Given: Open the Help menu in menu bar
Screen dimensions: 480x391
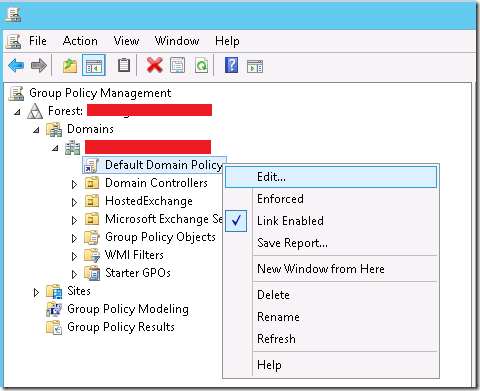Looking at the screenshot, I should click(227, 41).
